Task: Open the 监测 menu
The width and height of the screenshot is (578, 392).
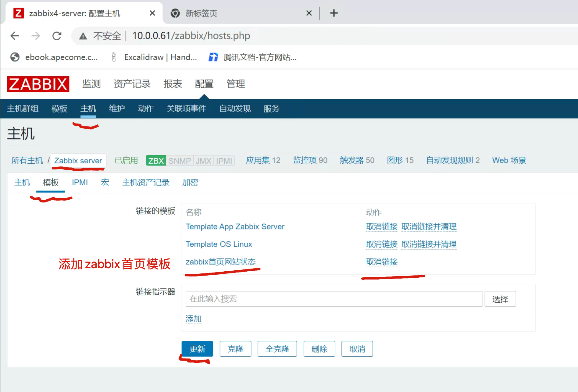Action: coord(91,84)
